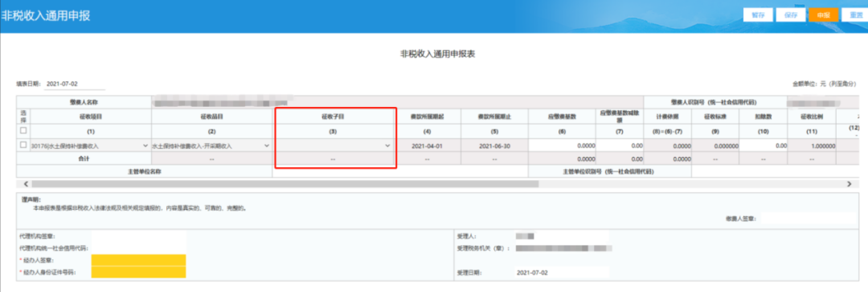This screenshot has height=292, width=868.
Task: Click the horizontal scrollbar thumb
Action: 285,183
